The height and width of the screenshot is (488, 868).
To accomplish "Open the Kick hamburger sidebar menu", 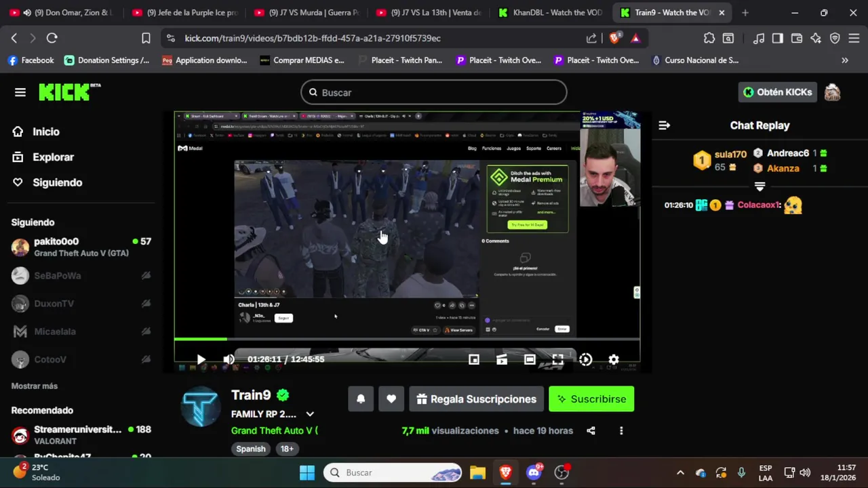I will 20,92.
